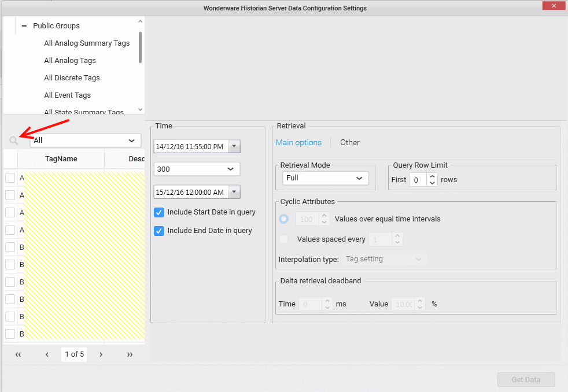Increase the deadband Time value

click(327, 301)
